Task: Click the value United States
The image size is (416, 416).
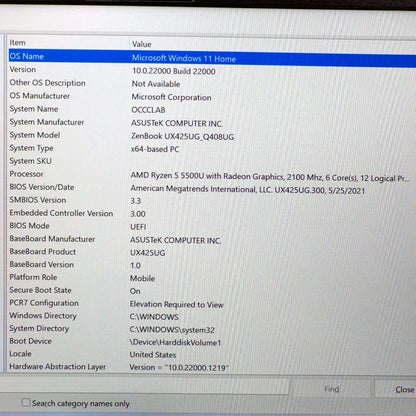Action: point(153,355)
